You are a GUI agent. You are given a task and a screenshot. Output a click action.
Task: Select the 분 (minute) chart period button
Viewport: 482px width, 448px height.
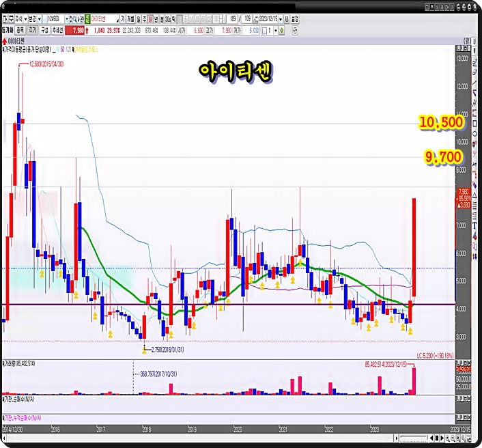pos(162,19)
